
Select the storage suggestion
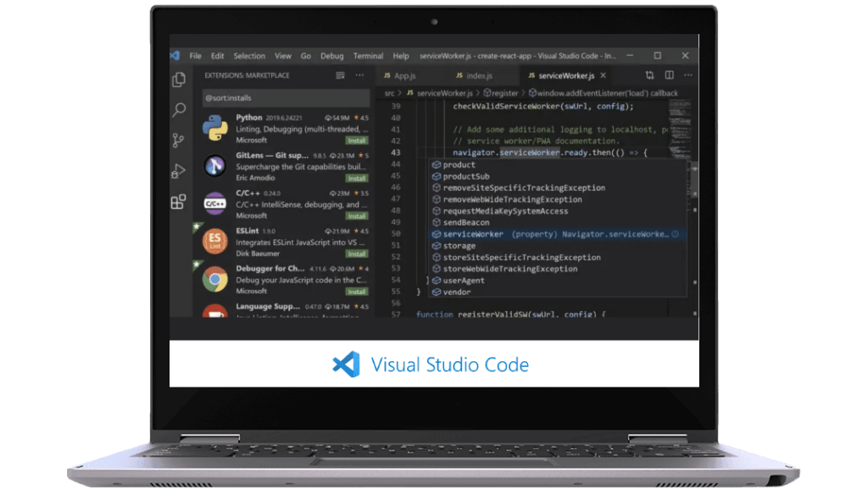558,246
